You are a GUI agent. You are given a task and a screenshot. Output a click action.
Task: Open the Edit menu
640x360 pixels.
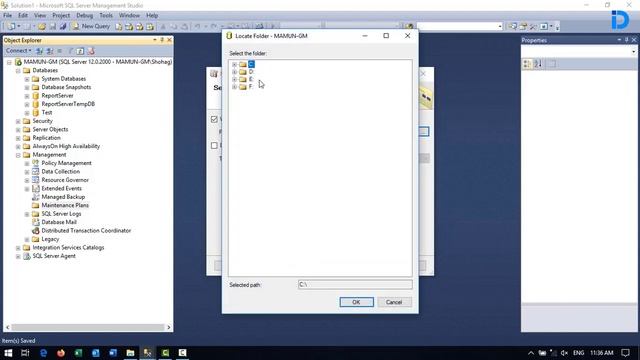23,16
